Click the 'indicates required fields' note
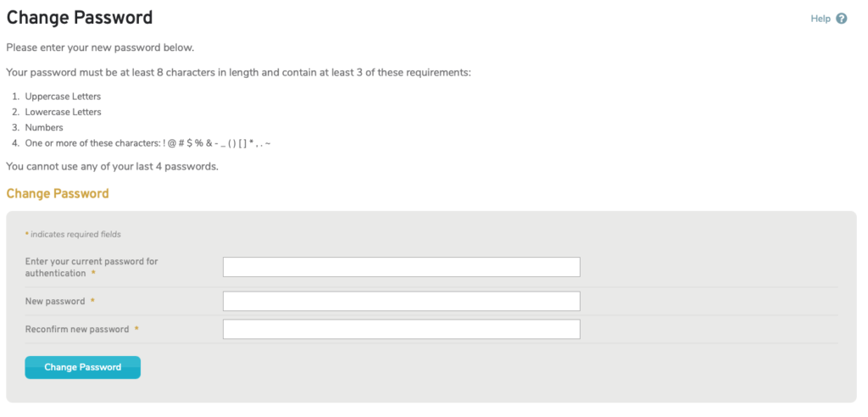The image size is (868, 417). (75, 234)
